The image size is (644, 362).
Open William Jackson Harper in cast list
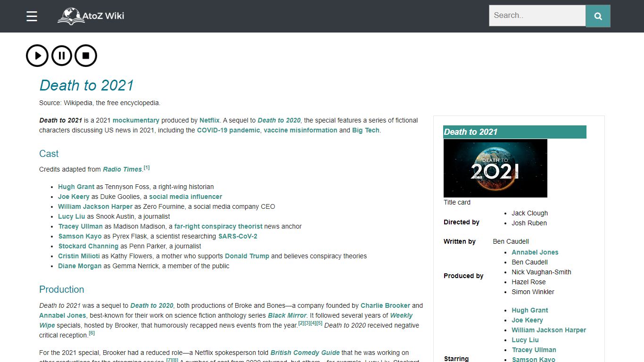95,206
